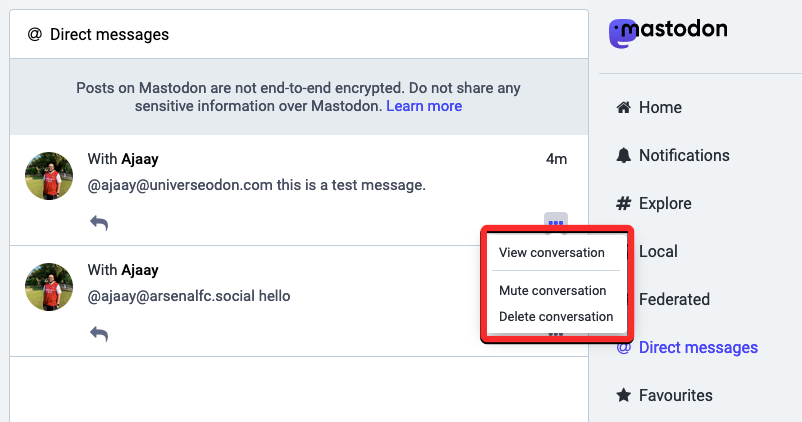The image size is (802, 422).
Task: Click Ajaay's avatar in second conversation
Action: (48, 287)
